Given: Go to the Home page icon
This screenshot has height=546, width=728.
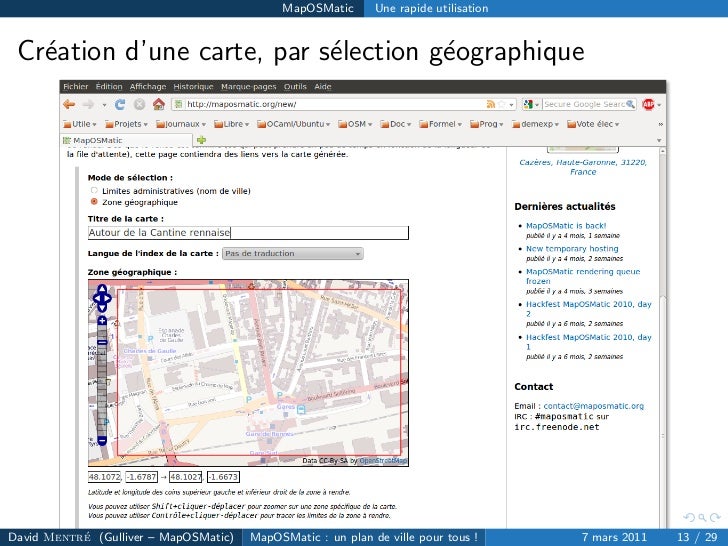Looking at the screenshot, I should pyautogui.click(x=159, y=104).
